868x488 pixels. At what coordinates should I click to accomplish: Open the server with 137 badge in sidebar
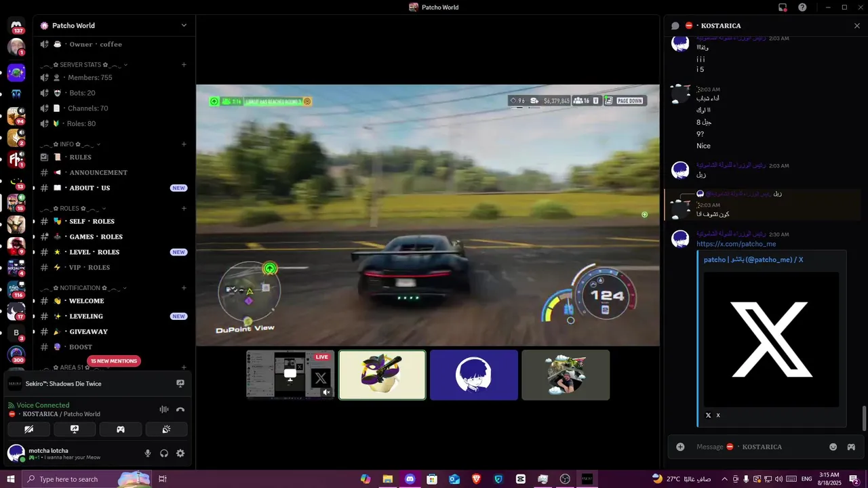coord(16,26)
